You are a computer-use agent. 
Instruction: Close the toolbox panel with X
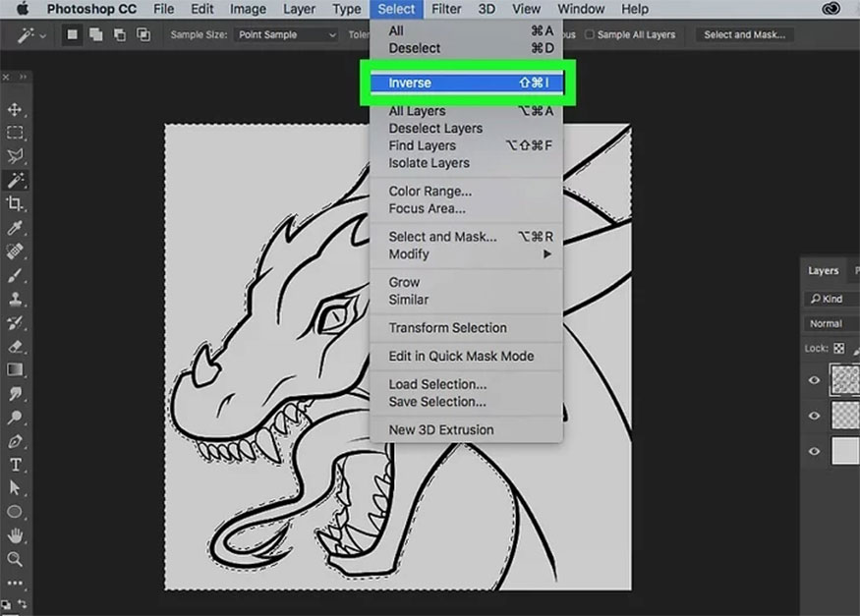(x=6, y=78)
